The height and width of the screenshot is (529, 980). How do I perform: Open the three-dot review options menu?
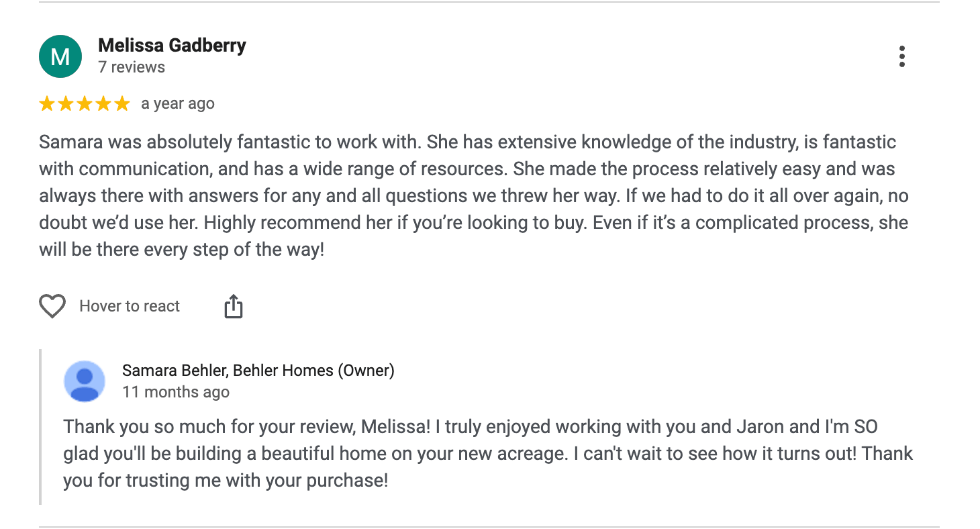[x=901, y=57]
